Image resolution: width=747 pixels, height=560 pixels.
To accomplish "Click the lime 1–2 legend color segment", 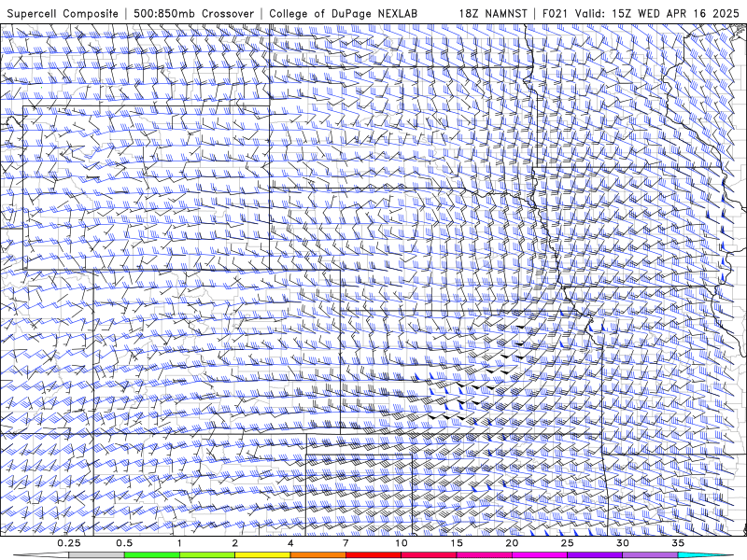I will tap(206, 555).
